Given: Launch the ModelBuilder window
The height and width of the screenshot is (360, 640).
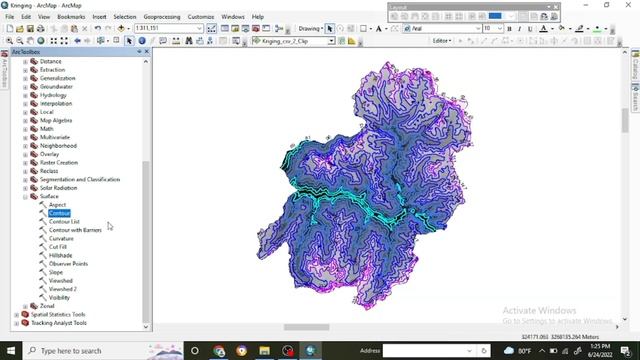Looking at the screenshot, I should (279, 29).
